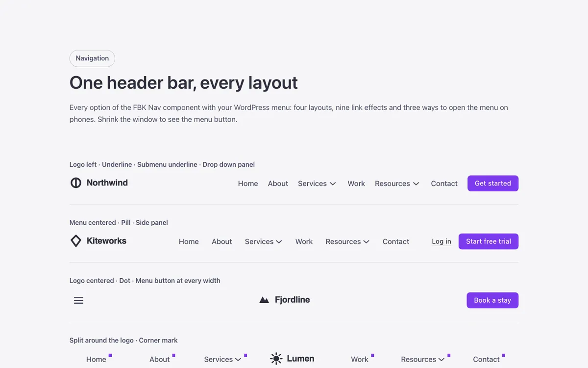588x368 pixels.
Task: Select Work in Kiteworks nav
Action: click(304, 241)
